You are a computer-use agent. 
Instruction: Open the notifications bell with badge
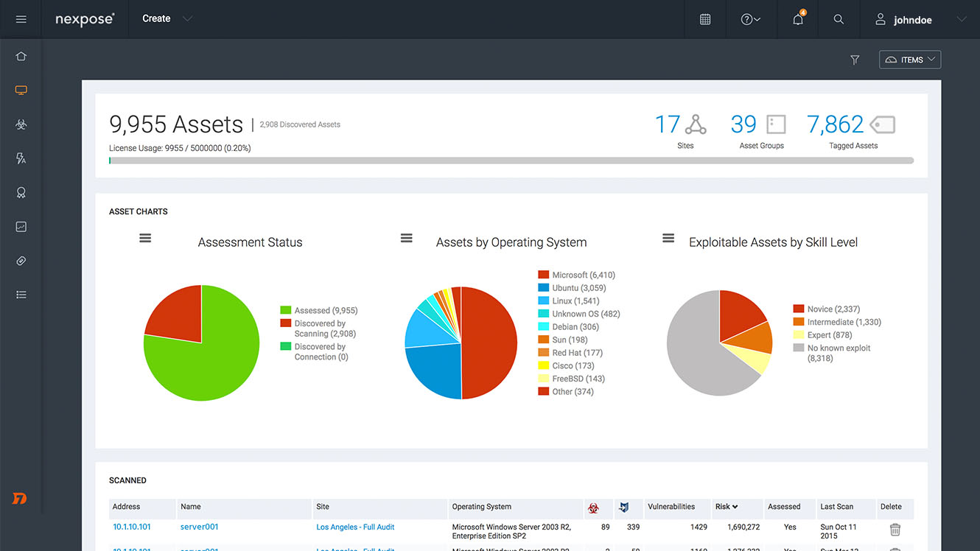pos(797,20)
